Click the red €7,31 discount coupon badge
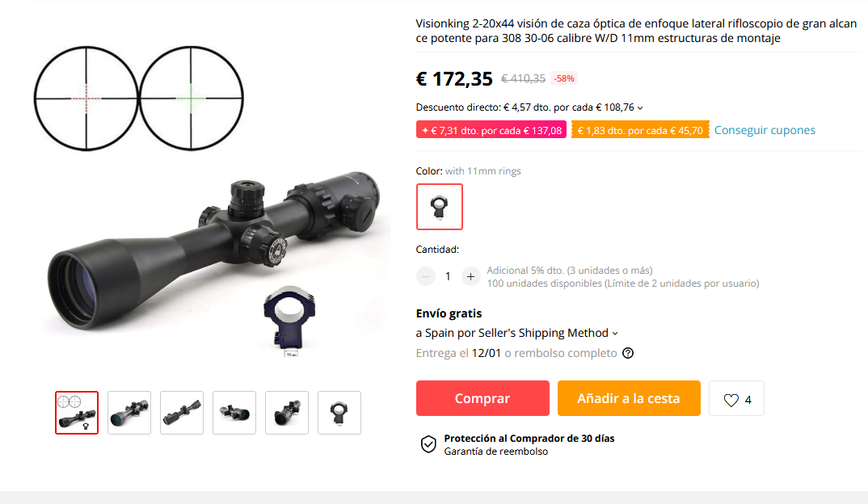Viewport: 868px width, 504px height. (x=491, y=131)
